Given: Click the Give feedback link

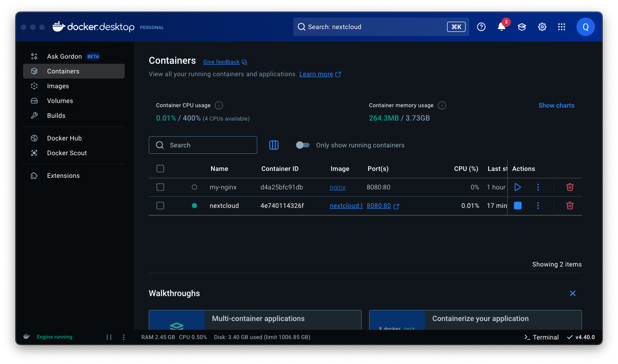Looking at the screenshot, I should [221, 62].
